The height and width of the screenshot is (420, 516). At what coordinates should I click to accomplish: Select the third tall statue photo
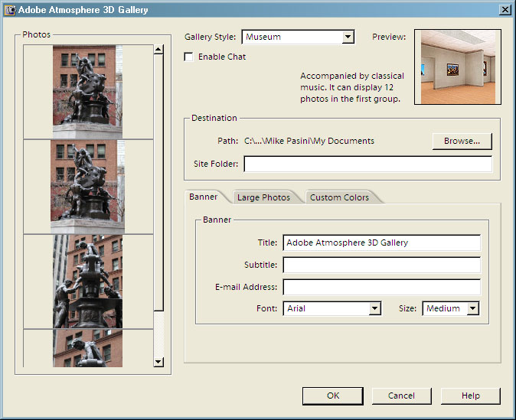point(87,281)
